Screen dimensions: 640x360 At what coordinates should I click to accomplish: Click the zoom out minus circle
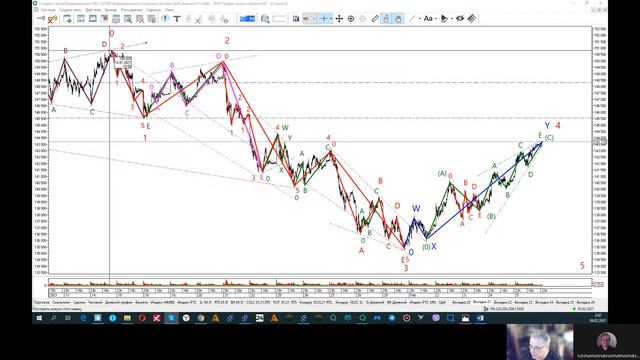pyautogui.click(x=362, y=19)
